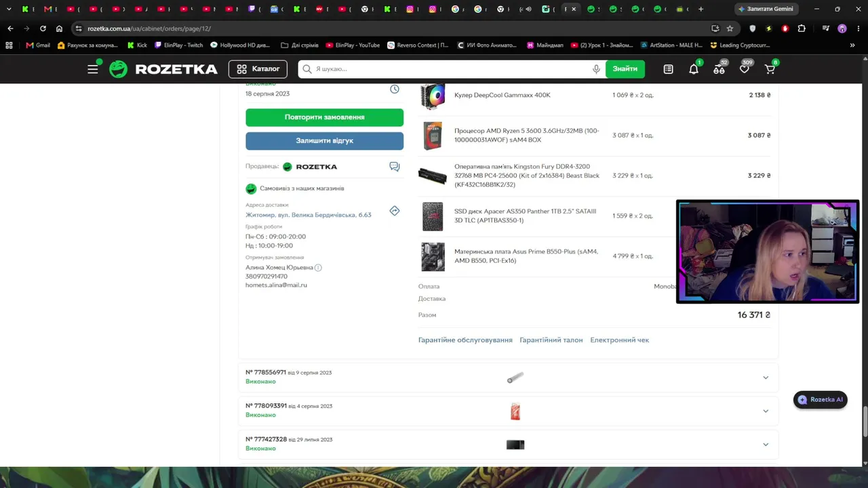Click the total price 16 371 ₴
Viewport: 868px width, 488px height.
(x=754, y=315)
